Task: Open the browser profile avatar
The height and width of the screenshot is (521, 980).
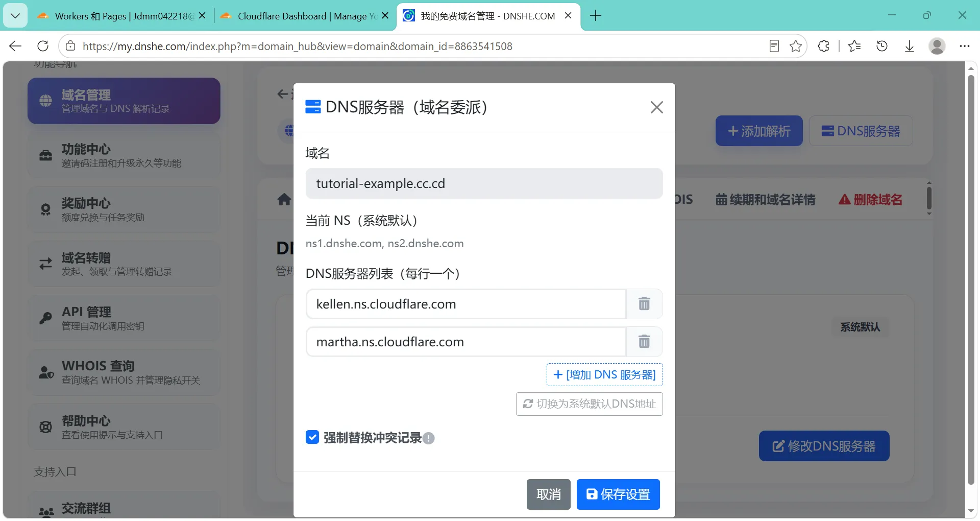Action: (937, 46)
